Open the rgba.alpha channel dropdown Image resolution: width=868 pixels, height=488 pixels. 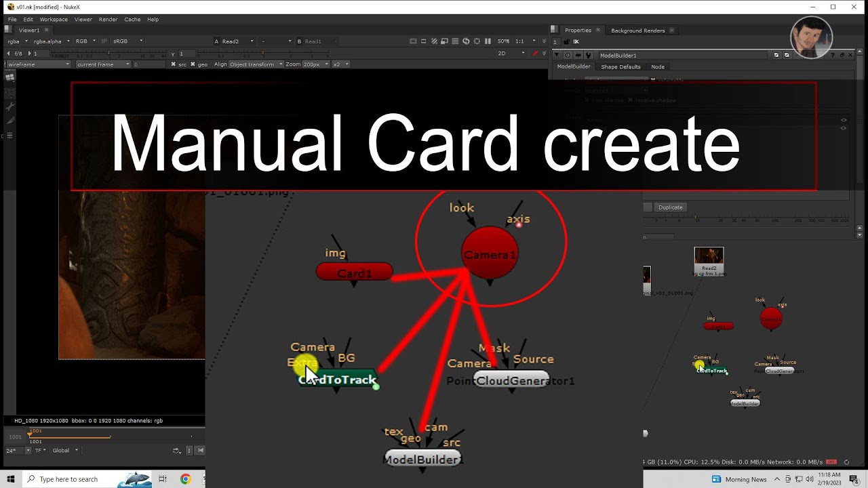pos(50,41)
